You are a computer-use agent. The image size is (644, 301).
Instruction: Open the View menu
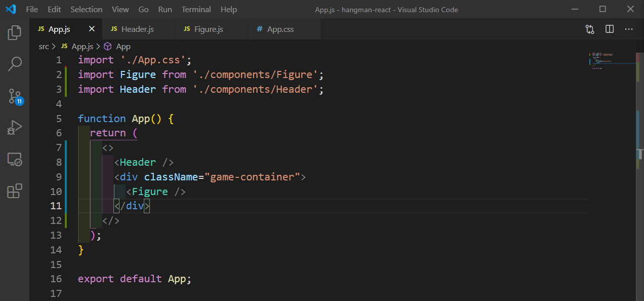tap(120, 9)
